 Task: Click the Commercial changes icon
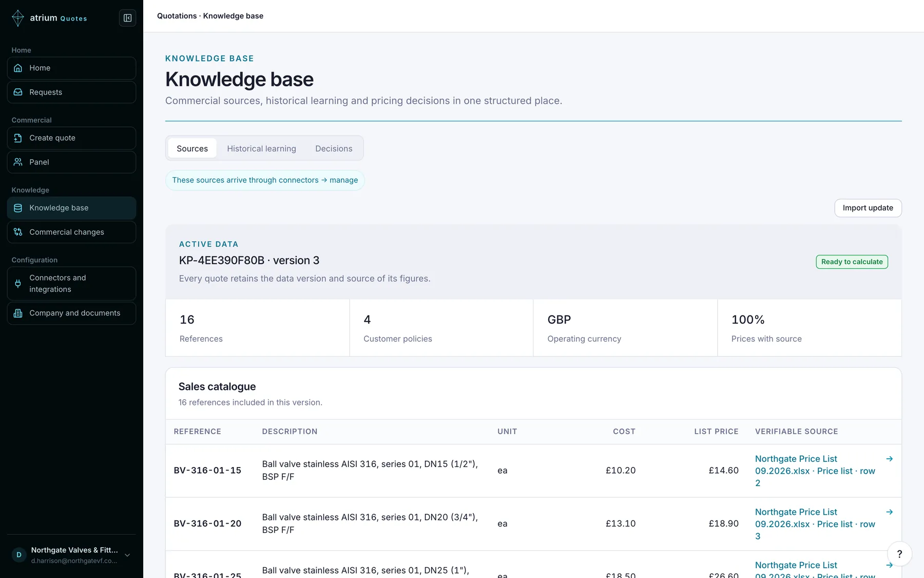coord(18,232)
